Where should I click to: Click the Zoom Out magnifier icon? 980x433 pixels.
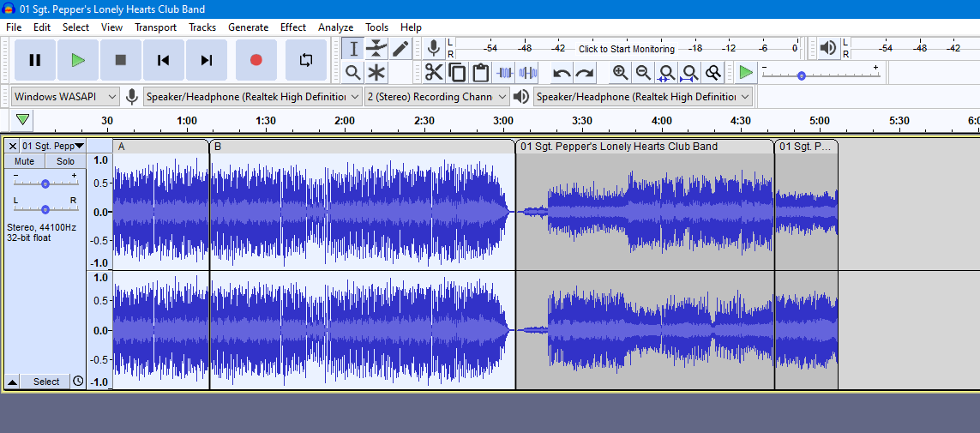(x=643, y=73)
